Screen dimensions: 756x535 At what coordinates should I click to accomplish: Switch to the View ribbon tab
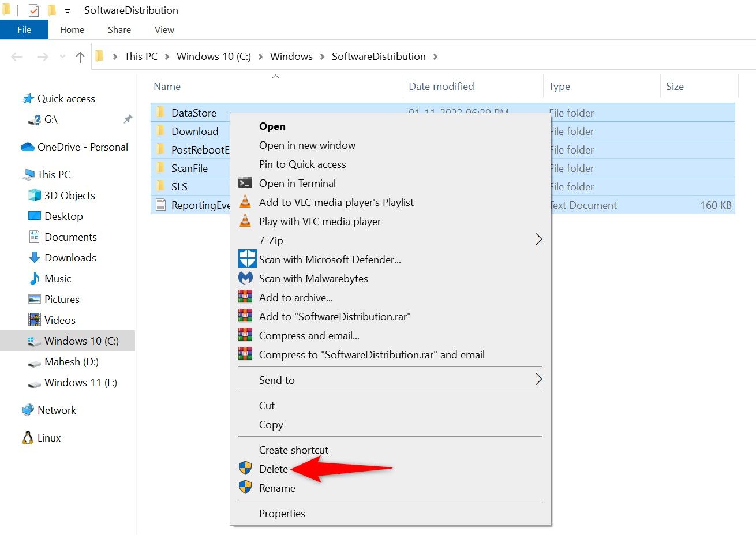tap(164, 29)
